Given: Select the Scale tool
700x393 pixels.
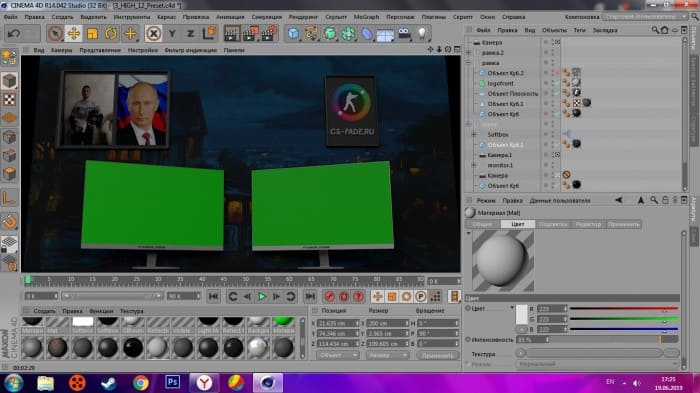Looking at the screenshot, I should [x=92, y=33].
